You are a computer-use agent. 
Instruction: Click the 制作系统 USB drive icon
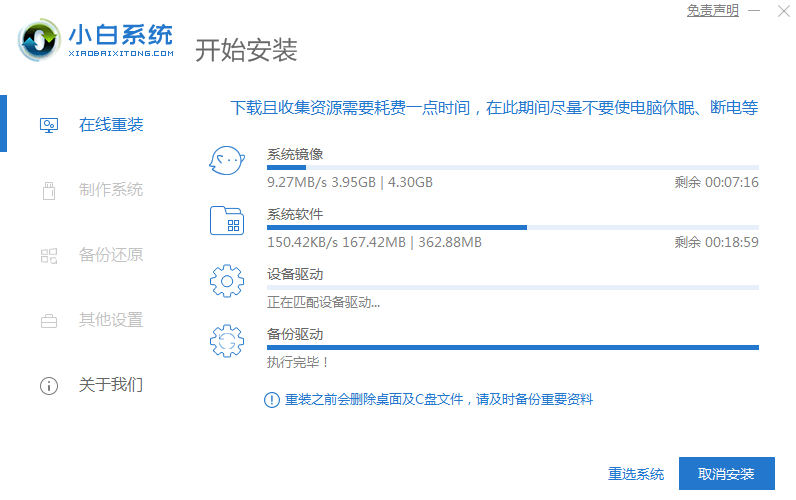[48, 190]
